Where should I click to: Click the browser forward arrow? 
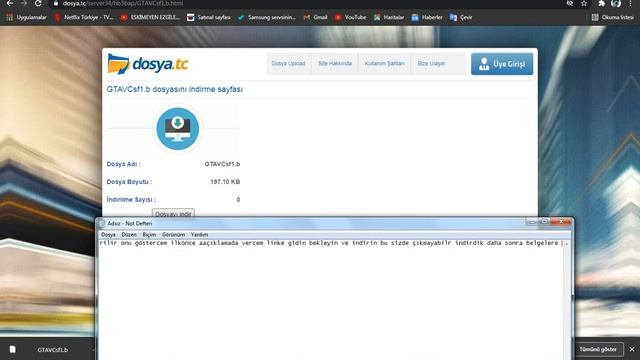24,3
